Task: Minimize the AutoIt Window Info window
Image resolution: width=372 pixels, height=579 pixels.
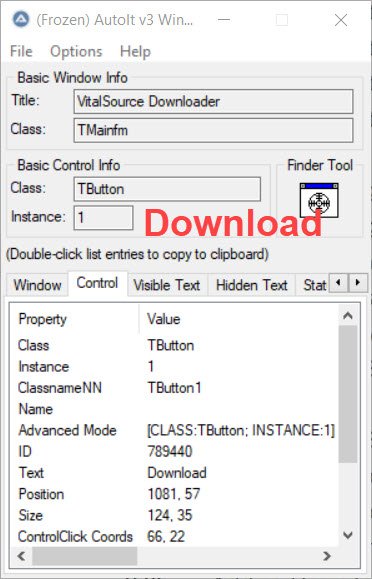Action: [x=224, y=20]
